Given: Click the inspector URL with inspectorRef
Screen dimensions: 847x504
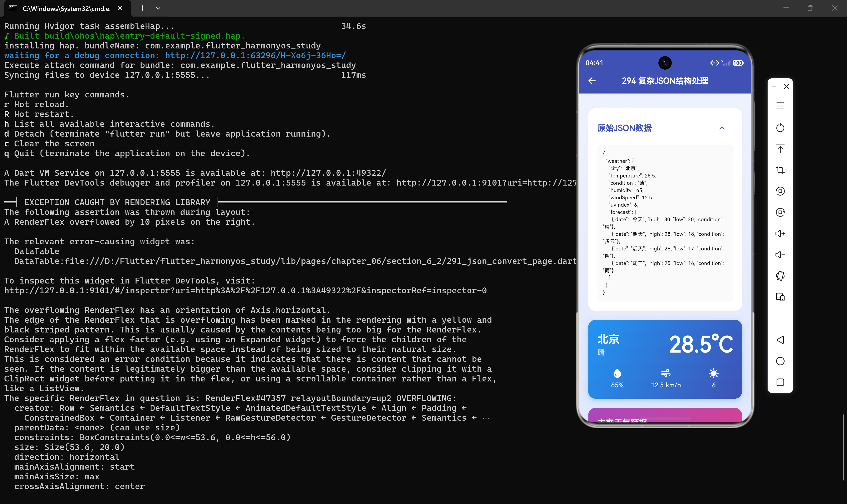Looking at the screenshot, I should pos(245,290).
